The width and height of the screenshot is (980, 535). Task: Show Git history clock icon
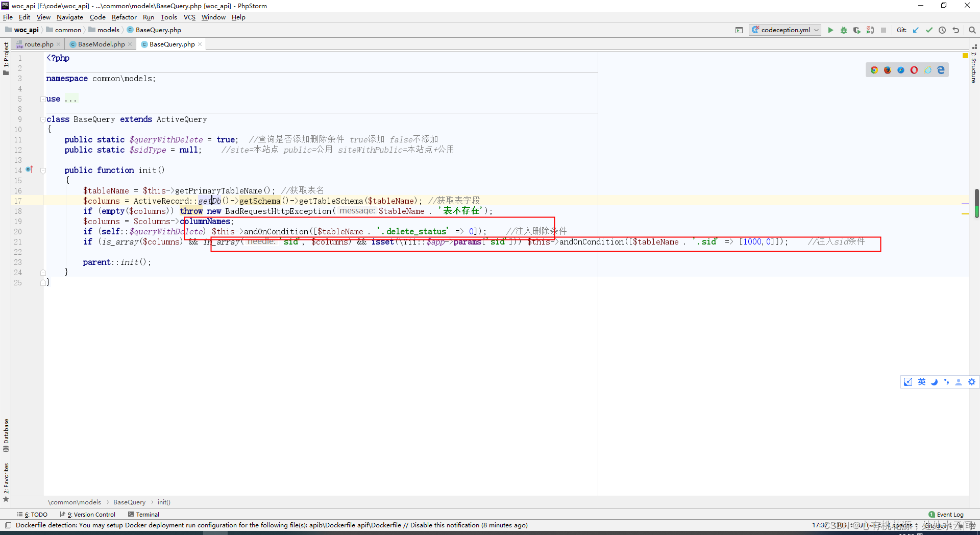[x=942, y=30]
